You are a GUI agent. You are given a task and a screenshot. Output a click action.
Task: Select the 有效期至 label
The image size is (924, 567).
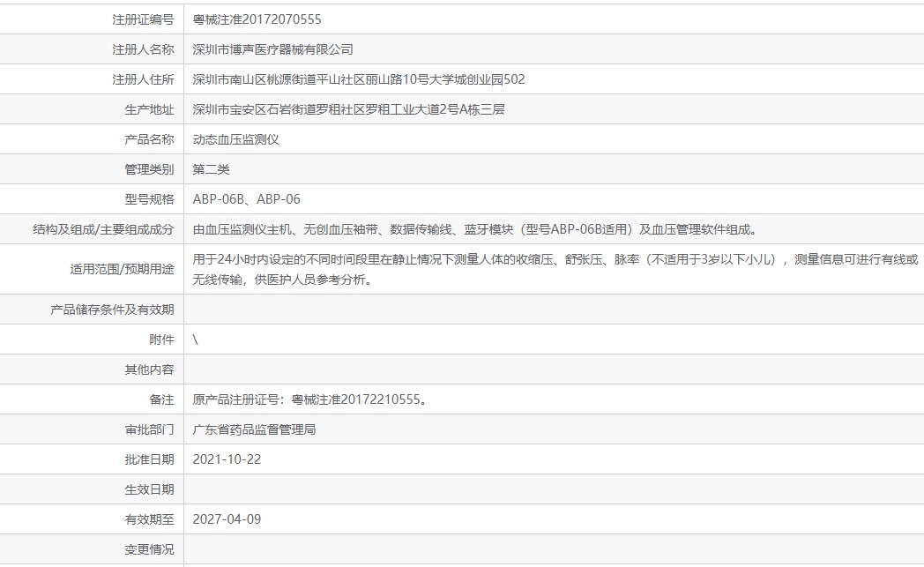[149, 520]
